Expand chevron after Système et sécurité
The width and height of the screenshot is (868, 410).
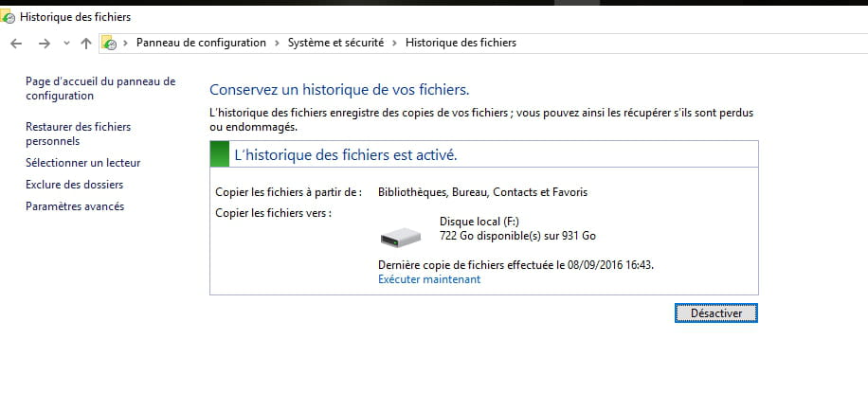[394, 43]
